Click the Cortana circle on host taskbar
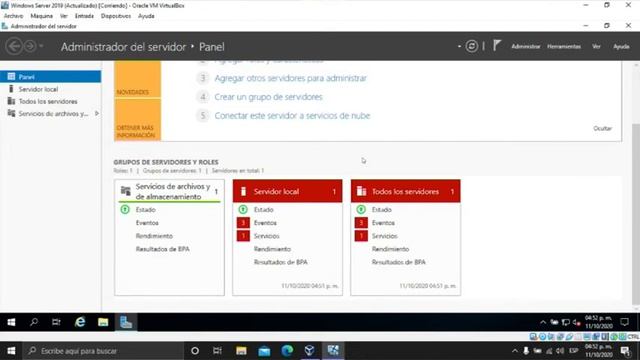Screen dimensions: 640x360 click(x=195, y=351)
